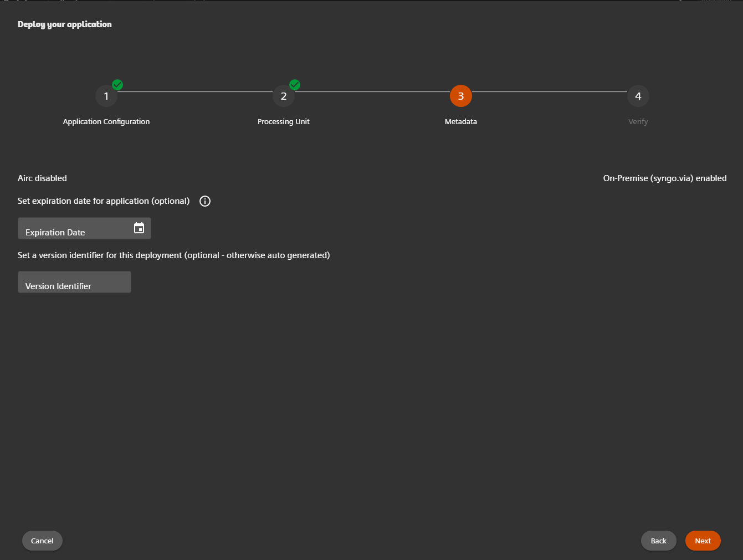
Task: Click the Deploy your application heading
Action: (64, 24)
